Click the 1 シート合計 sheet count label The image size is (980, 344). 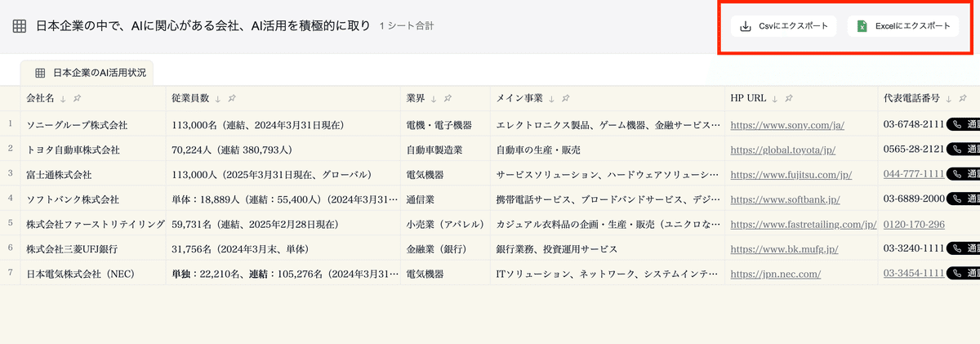(407, 26)
